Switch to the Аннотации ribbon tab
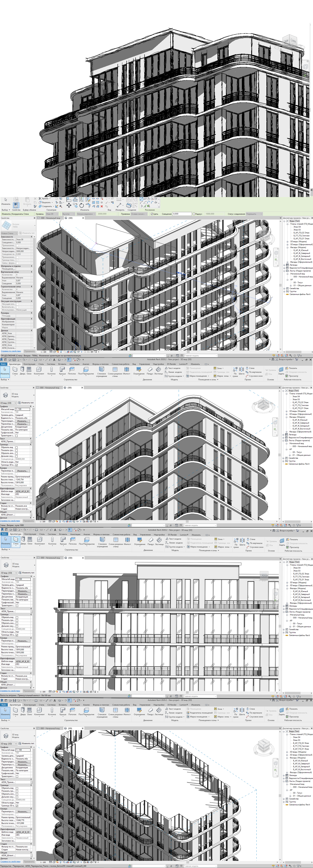 74,364
